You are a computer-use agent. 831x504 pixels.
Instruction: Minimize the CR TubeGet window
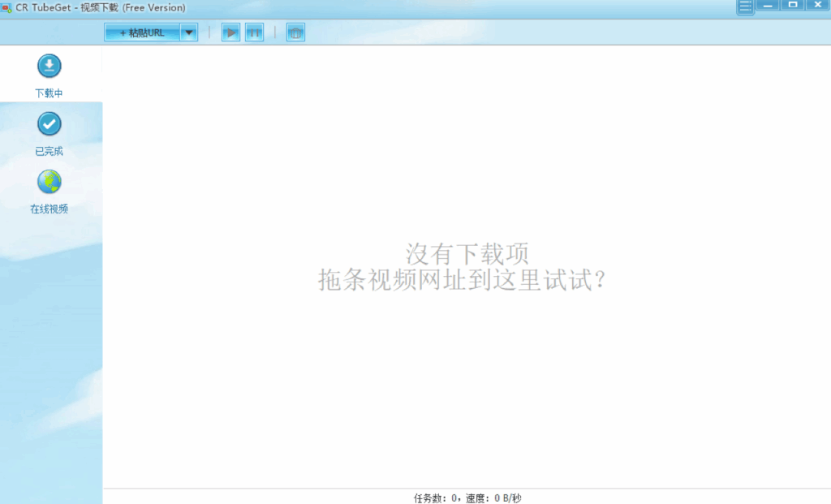click(768, 5)
